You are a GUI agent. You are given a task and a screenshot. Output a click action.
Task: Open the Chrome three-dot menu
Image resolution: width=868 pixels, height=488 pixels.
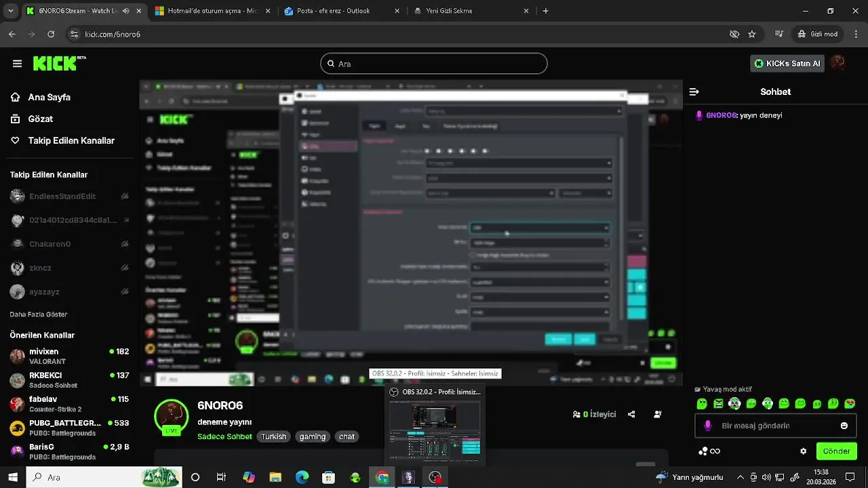coord(855,34)
